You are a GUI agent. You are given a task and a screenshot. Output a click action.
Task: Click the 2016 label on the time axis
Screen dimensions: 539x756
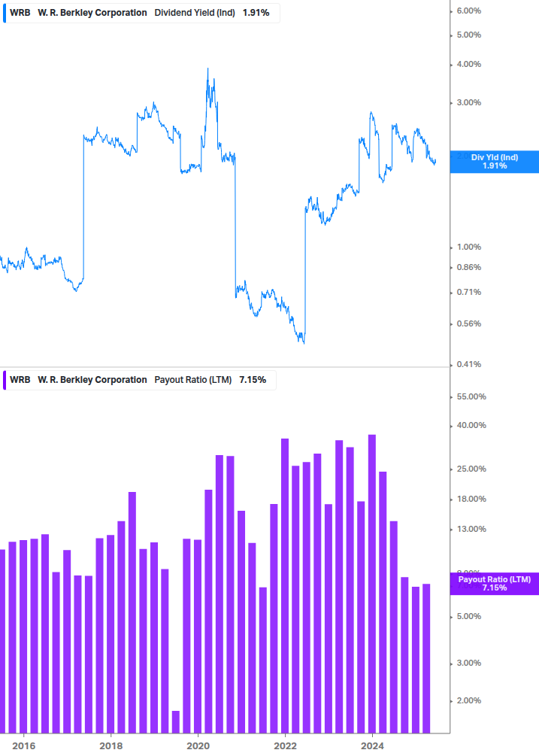pyautogui.click(x=23, y=746)
